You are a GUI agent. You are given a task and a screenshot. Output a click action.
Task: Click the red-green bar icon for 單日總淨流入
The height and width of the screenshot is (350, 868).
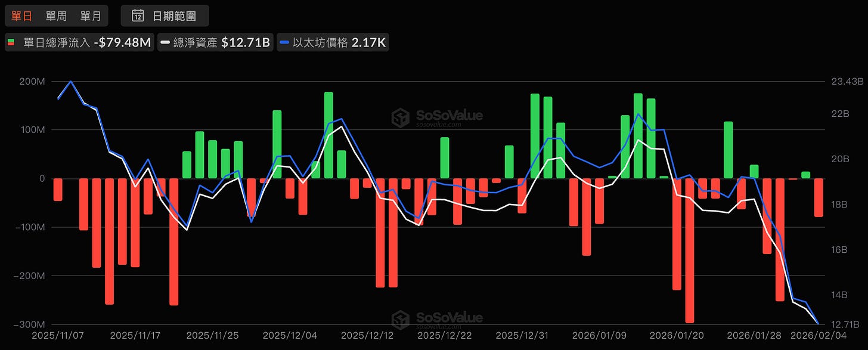pyautogui.click(x=10, y=42)
